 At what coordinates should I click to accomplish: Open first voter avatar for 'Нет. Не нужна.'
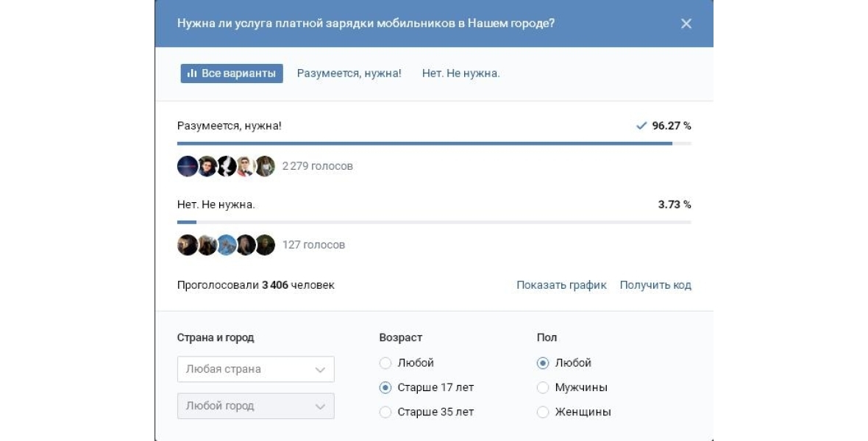[187, 245]
